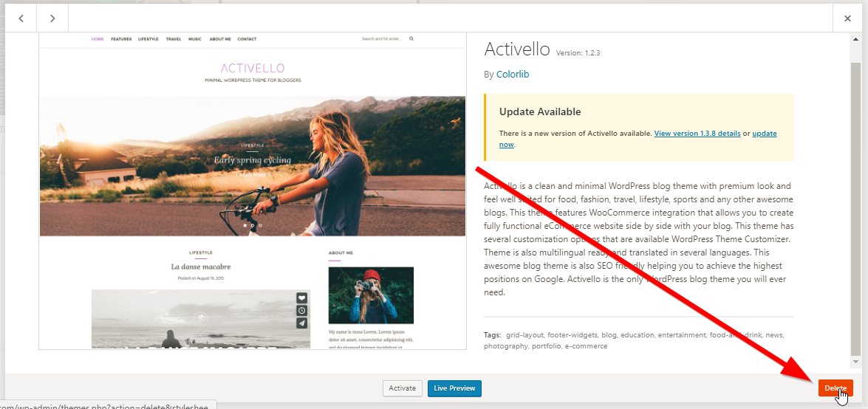Open the Colorlib author link
Viewport: 868px width, 409px height.
pyautogui.click(x=513, y=74)
